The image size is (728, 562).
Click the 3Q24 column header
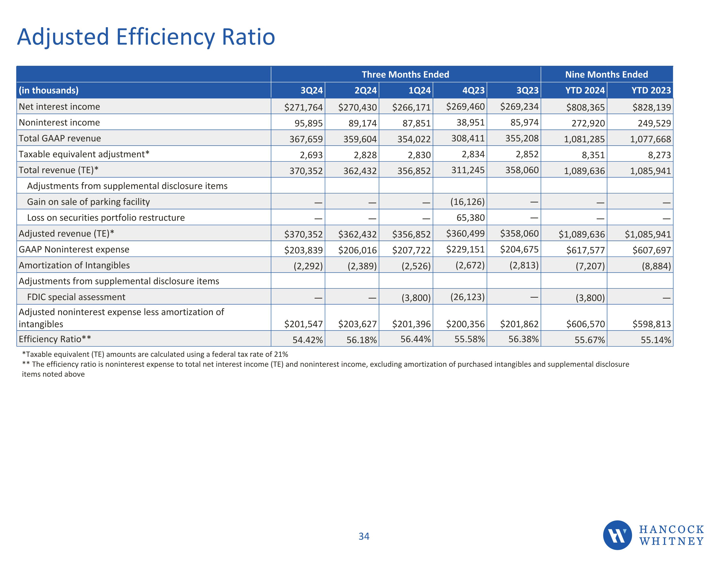[x=311, y=90]
